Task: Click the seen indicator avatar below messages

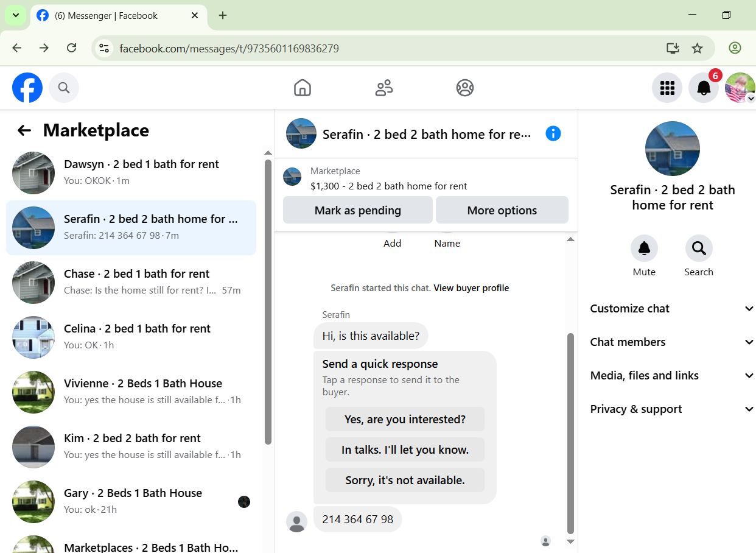Action: [x=546, y=541]
